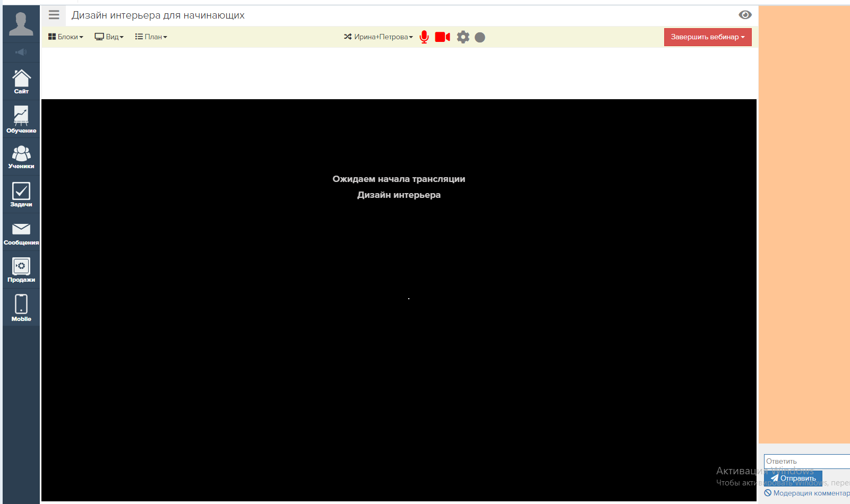Open the Mobile section
Viewport: 850px width, 504px height.
click(x=21, y=308)
